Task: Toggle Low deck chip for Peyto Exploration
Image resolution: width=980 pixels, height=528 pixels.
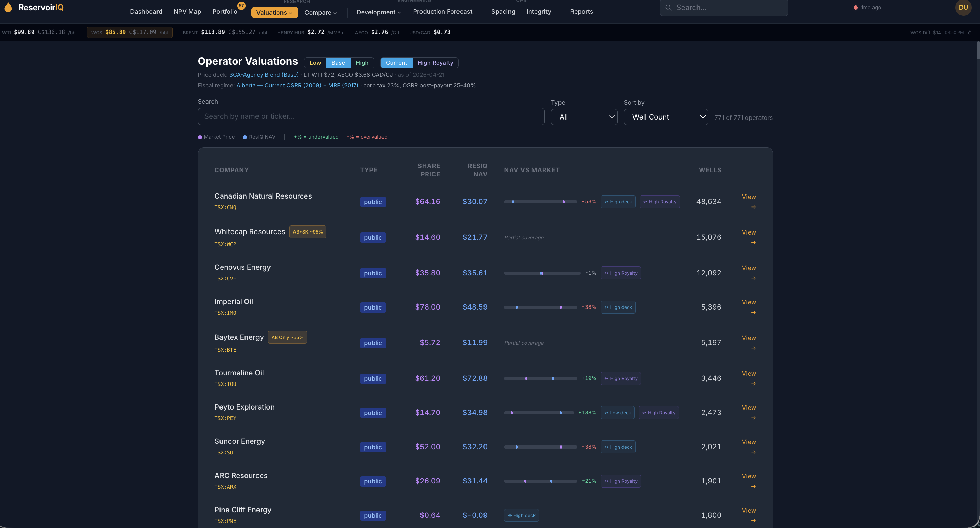Action: click(617, 413)
